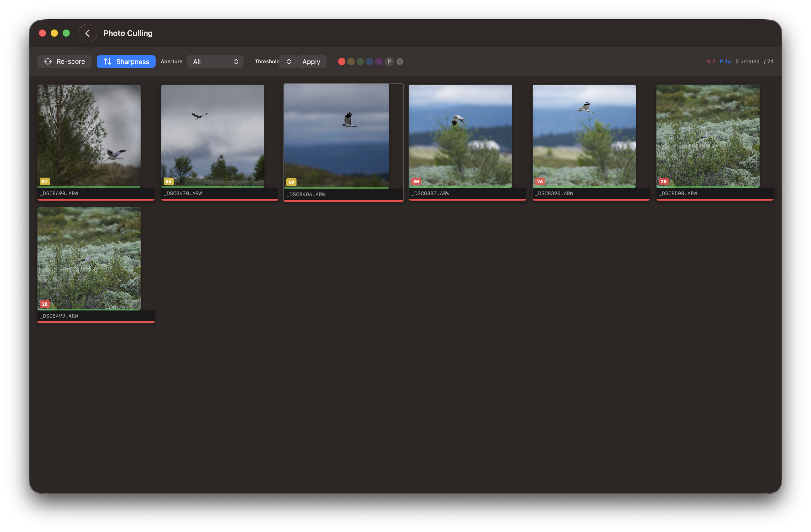
Task: Select the purple color label filter
Action: pyautogui.click(x=379, y=61)
